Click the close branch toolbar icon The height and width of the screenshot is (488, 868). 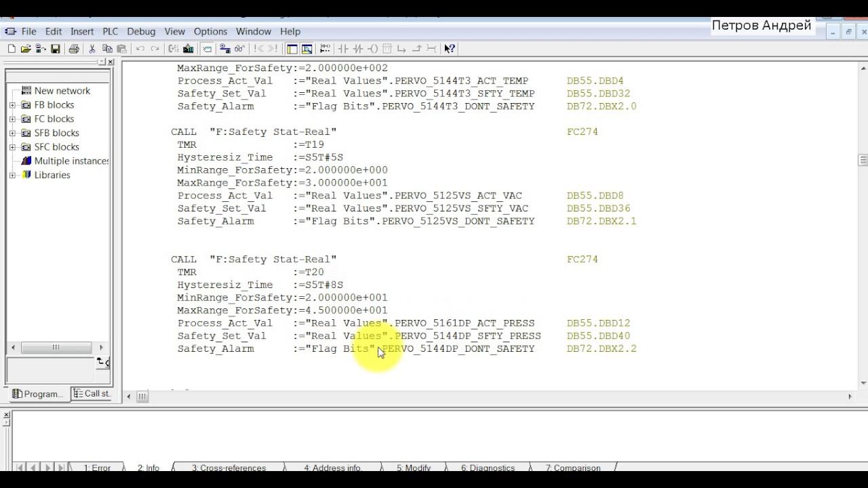click(x=417, y=49)
